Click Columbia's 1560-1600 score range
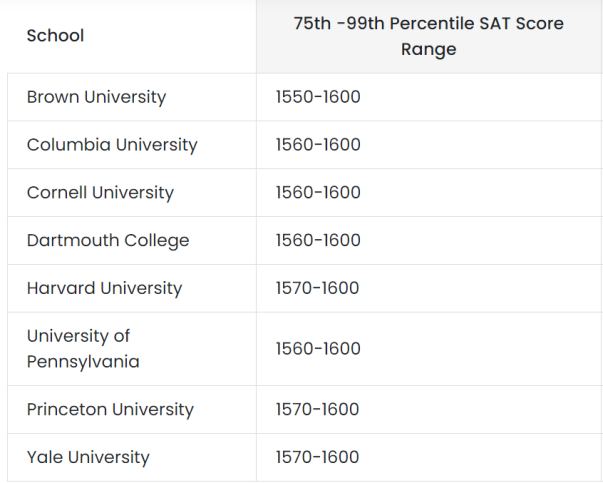Viewport: 603px width, 483px height. point(318,145)
